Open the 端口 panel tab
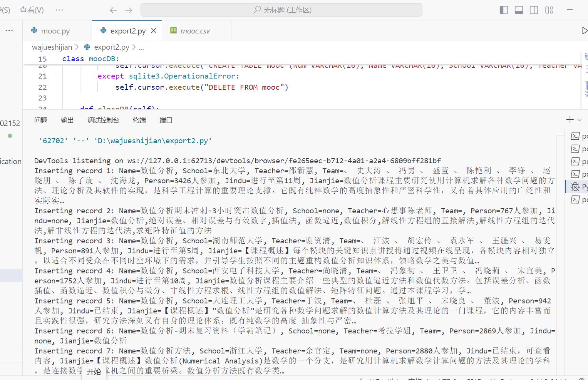588x380 pixels. point(166,120)
